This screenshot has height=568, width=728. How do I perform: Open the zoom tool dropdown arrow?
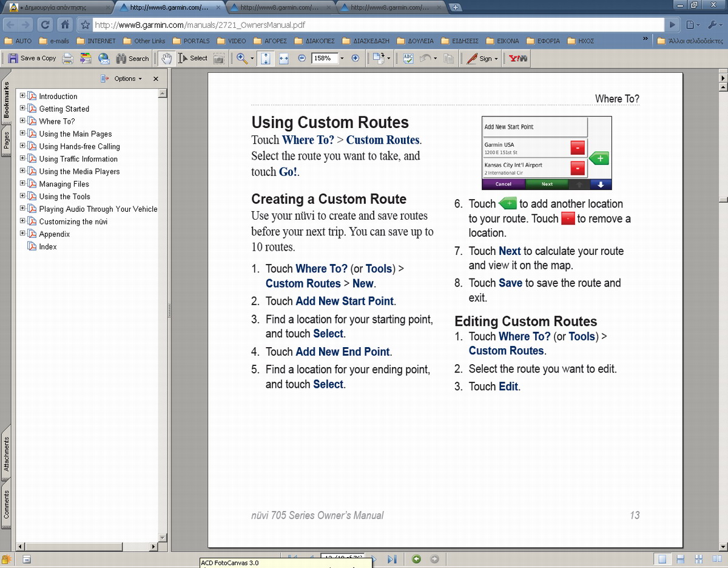click(x=252, y=58)
